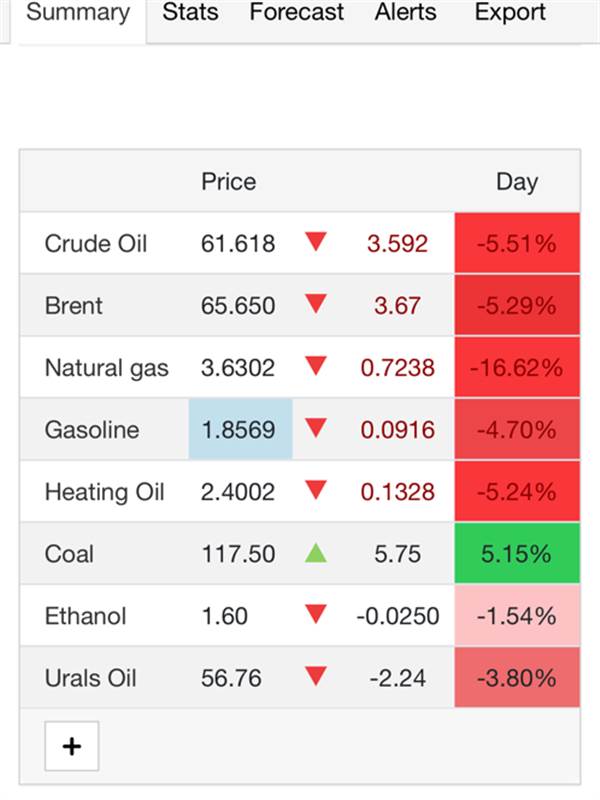Click the highlighted Gasoline price 1.8569
The height and width of the screenshot is (800, 600).
tap(240, 430)
